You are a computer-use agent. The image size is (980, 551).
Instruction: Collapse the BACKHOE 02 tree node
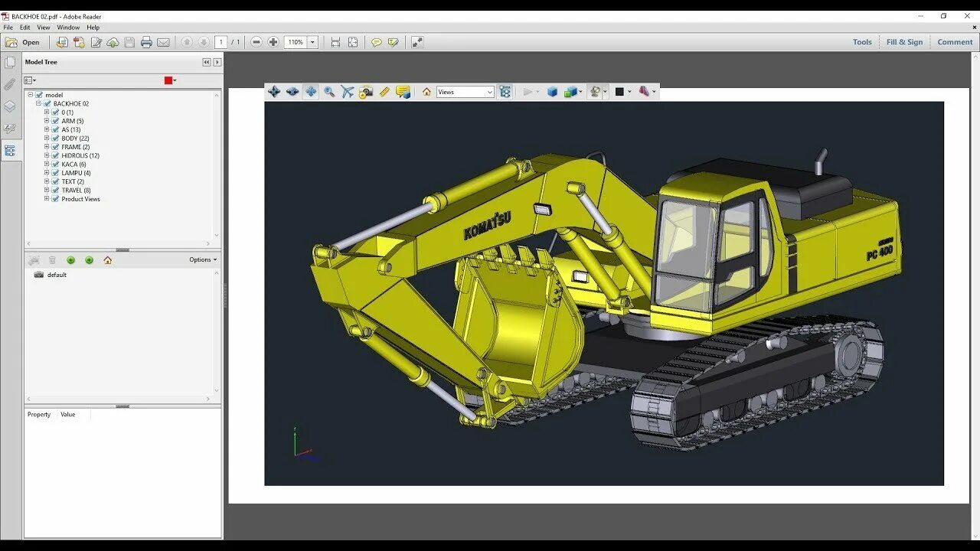click(38, 103)
